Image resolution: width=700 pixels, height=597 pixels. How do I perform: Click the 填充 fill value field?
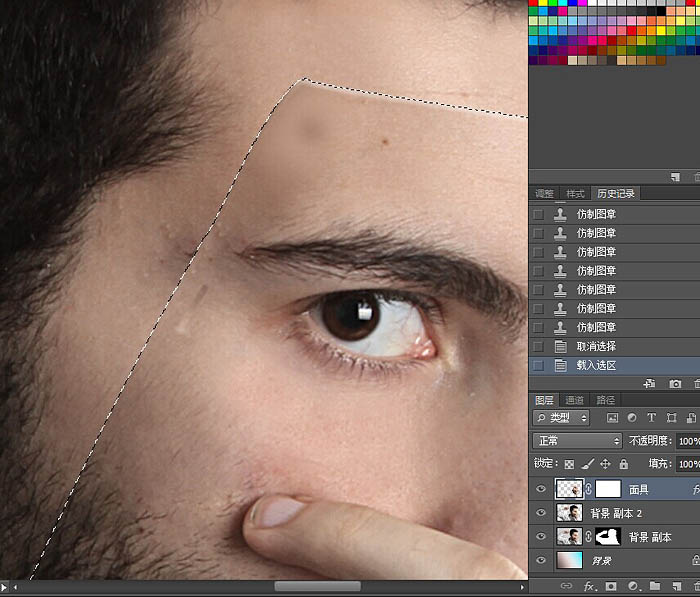pyautogui.click(x=688, y=464)
